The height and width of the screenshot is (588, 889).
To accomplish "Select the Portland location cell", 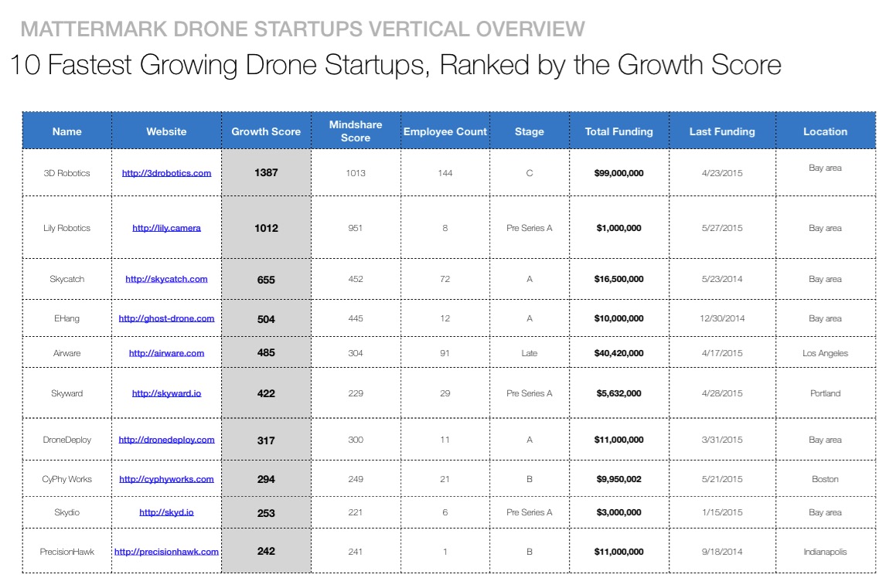I will click(x=826, y=393).
